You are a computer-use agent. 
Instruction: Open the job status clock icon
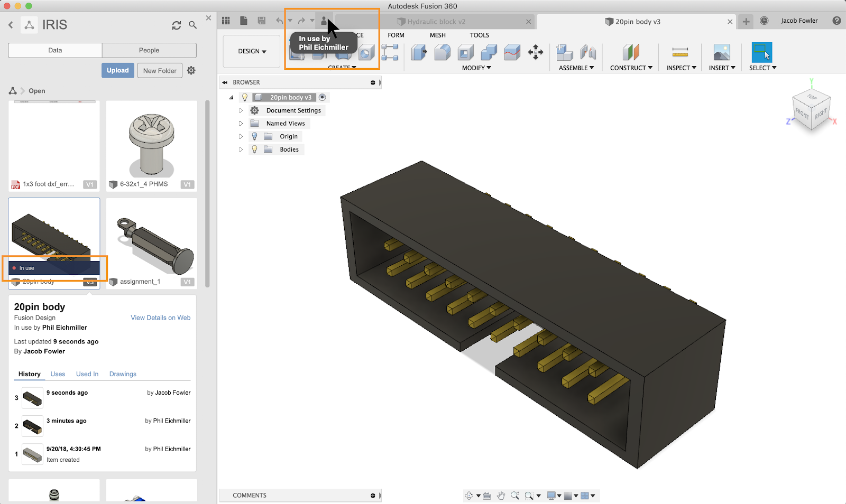tap(764, 21)
